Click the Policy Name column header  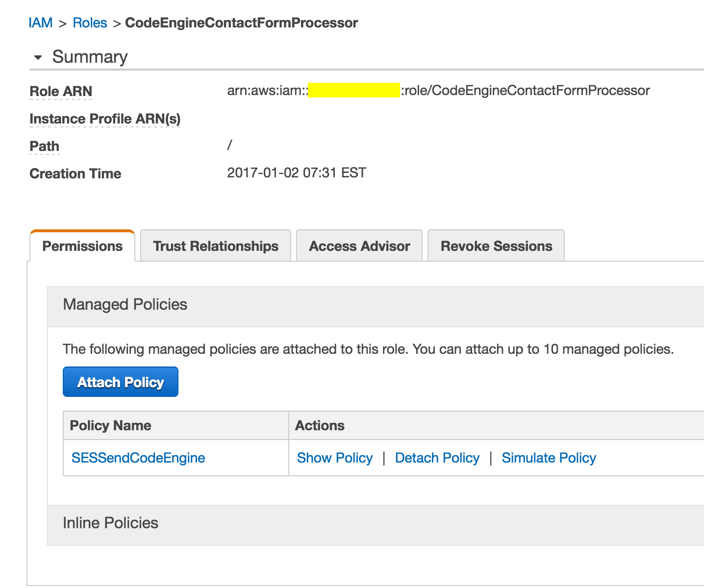tap(176, 425)
